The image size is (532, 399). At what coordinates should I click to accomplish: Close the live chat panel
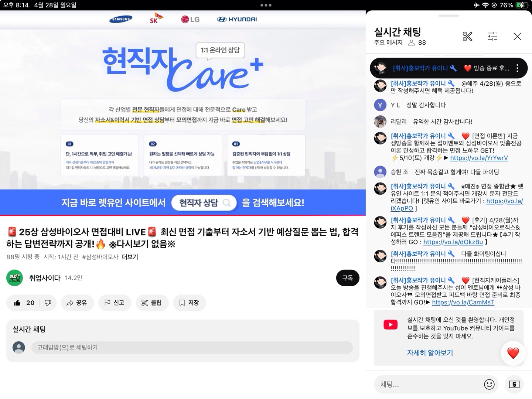(x=517, y=36)
